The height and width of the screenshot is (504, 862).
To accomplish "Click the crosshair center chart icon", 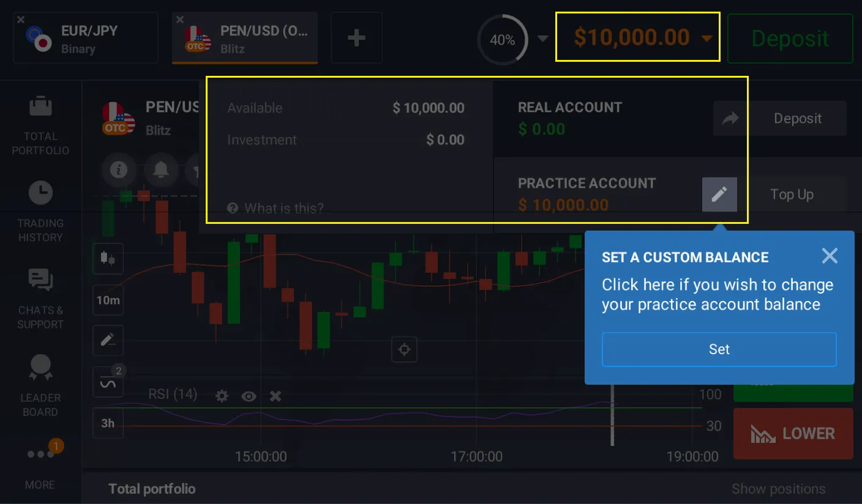I will tap(404, 350).
